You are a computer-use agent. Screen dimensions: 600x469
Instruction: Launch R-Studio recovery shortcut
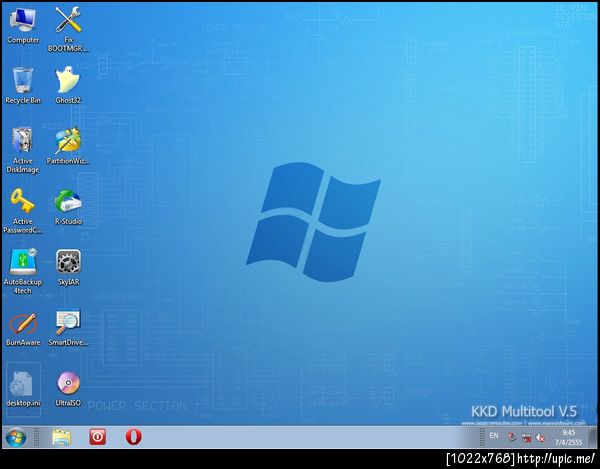pos(68,206)
